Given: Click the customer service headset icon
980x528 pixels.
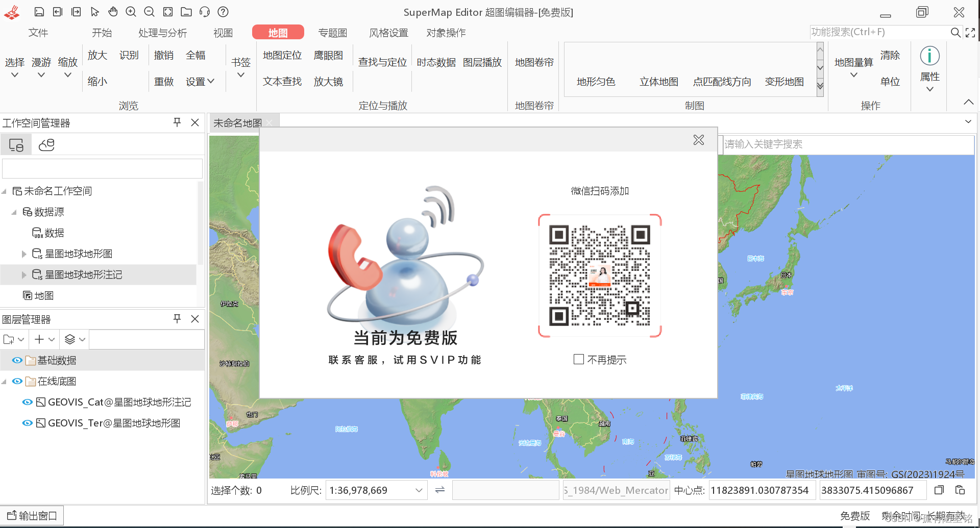Looking at the screenshot, I should point(205,12).
